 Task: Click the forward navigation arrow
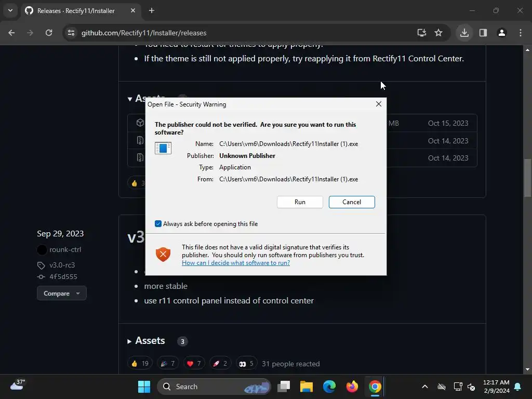[30, 33]
